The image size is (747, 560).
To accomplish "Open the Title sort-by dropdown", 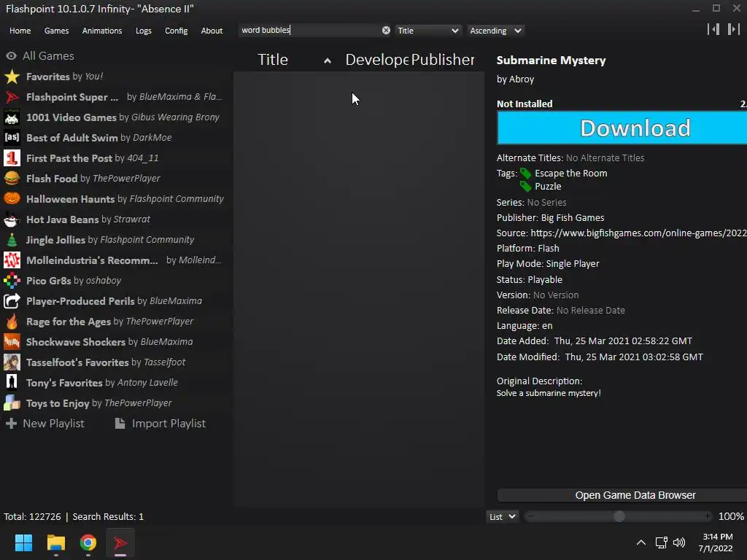I will pyautogui.click(x=427, y=31).
